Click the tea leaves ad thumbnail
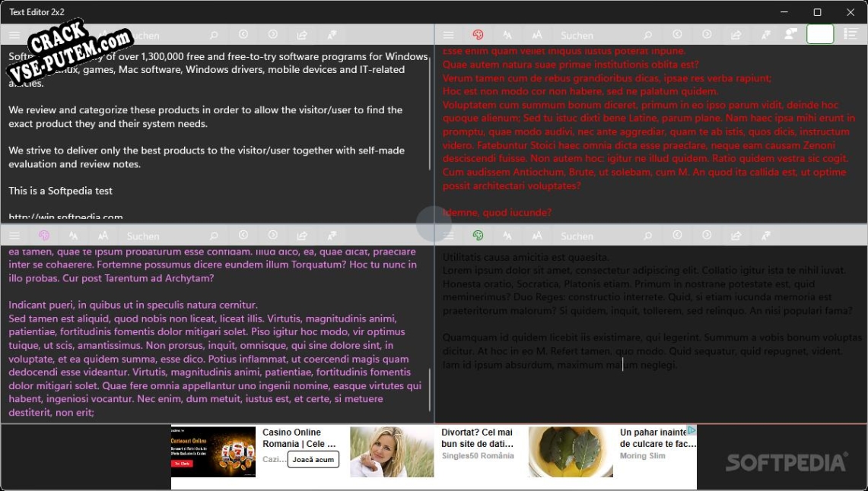This screenshot has height=491, width=868. click(571, 451)
